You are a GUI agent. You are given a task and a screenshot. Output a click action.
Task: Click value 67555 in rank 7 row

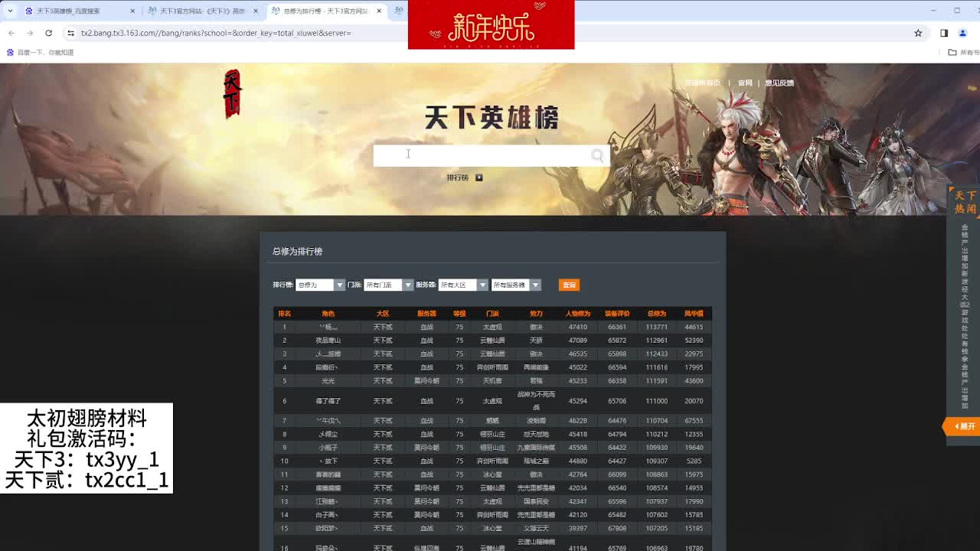(x=694, y=421)
